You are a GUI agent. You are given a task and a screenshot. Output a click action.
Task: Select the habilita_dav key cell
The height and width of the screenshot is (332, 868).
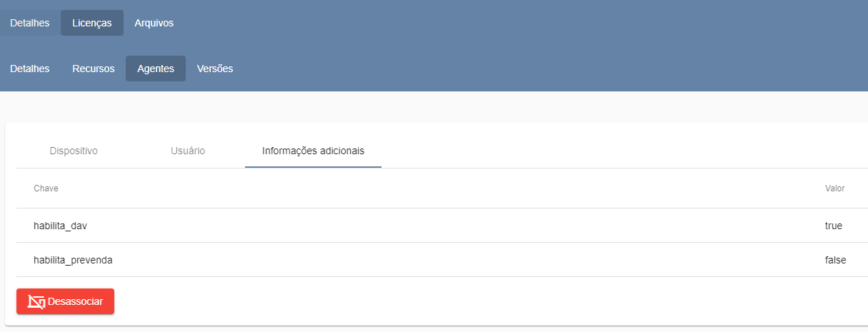click(x=60, y=226)
